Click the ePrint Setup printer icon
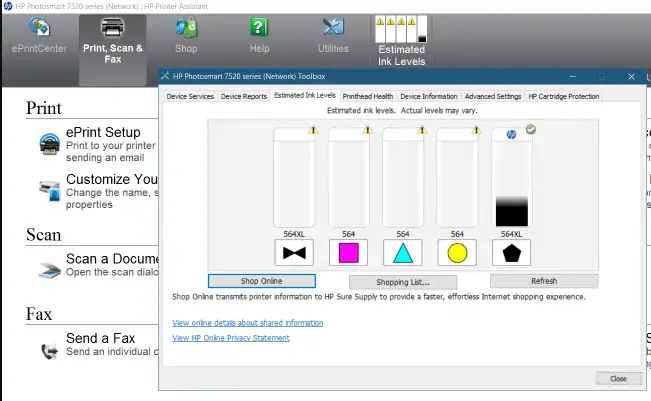Image resolution: width=651 pixels, height=401 pixels. [x=49, y=144]
